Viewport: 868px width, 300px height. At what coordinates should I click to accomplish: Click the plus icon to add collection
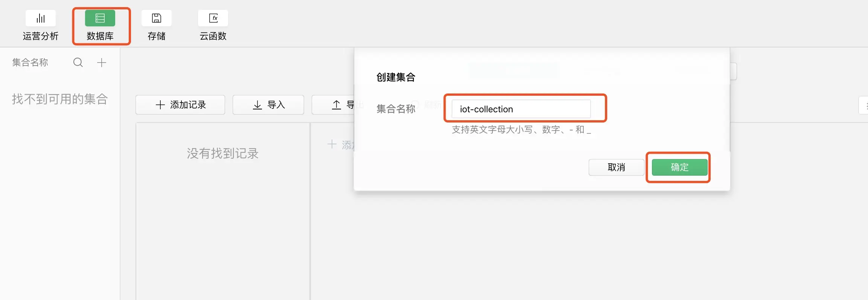click(x=102, y=63)
